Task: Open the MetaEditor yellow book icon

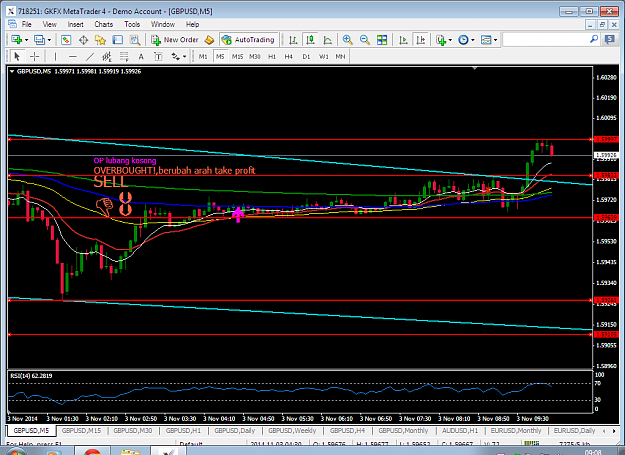Action: coord(209,40)
